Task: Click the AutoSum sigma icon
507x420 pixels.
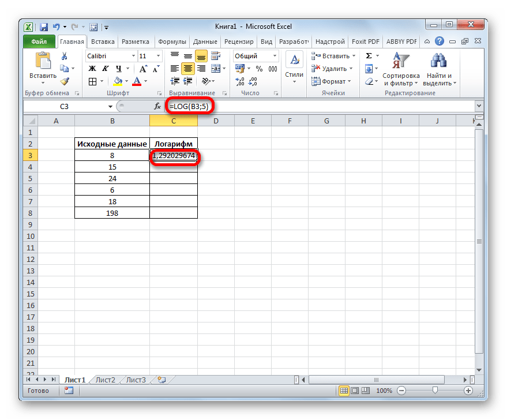Action: pos(368,56)
